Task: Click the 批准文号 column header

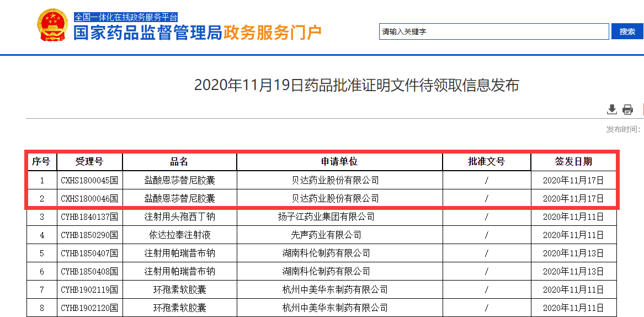Action: click(486, 162)
